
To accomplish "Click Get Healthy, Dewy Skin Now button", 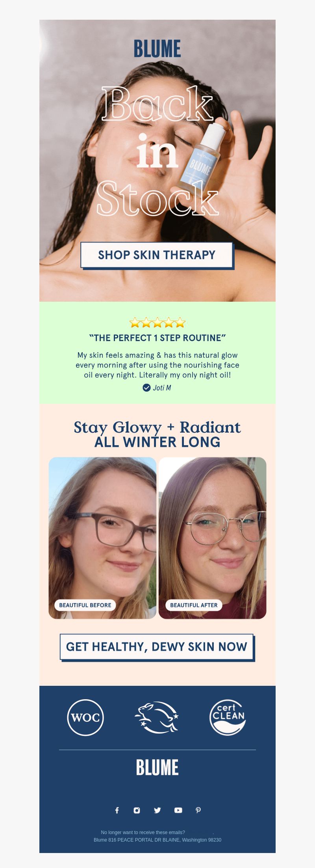I will (x=157, y=647).
